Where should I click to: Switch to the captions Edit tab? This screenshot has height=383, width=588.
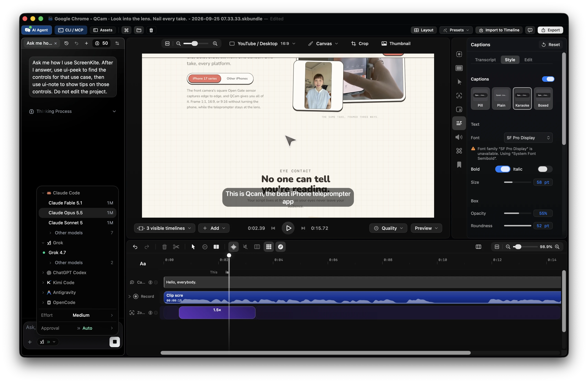pos(528,60)
